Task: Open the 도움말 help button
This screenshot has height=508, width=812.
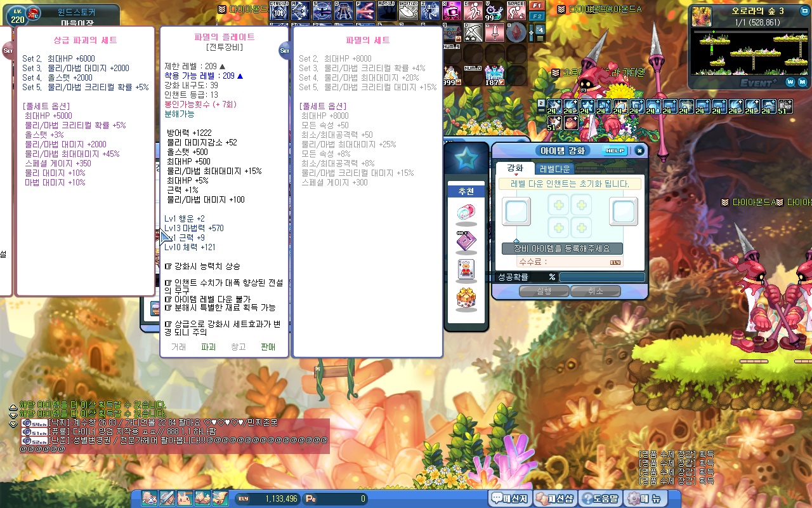Action: tap(599, 498)
